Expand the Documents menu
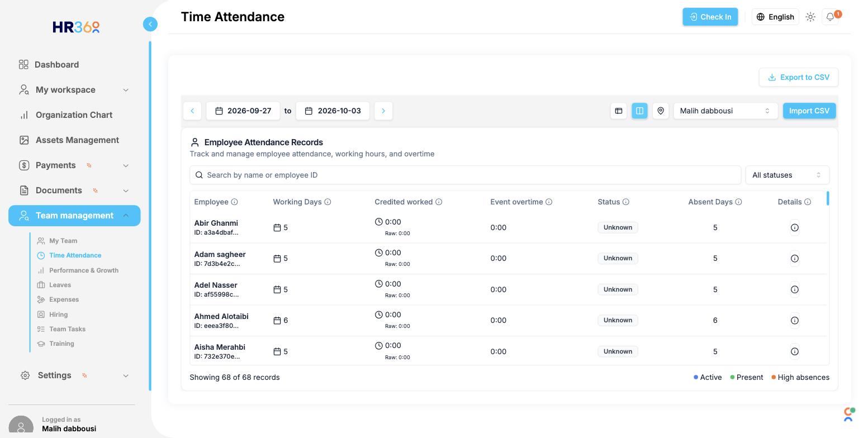868x438 pixels. [x=74, y=190]
